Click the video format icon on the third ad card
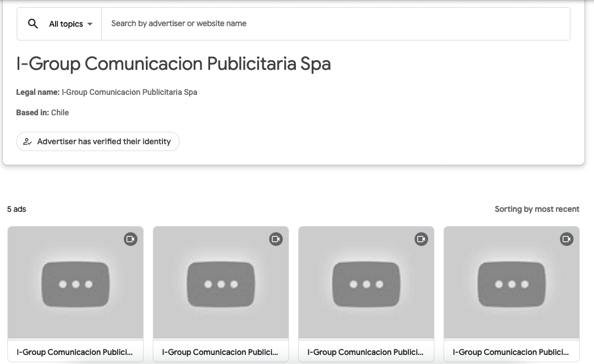Image resolution: width=594 pixels, height=364 pixels. (x=421, y=239)
